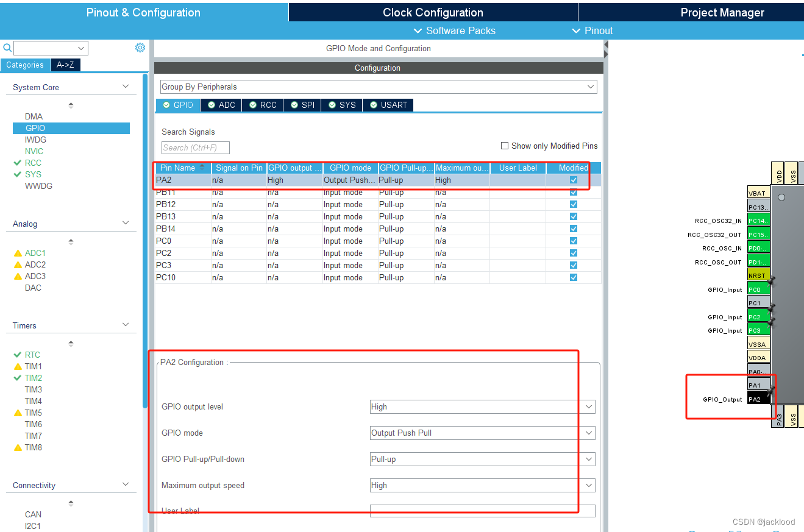Image resolution: width=804 pixels, height=532 pixels.
Task: Sort by GPIO mode column header
Action: click(350, 168)
